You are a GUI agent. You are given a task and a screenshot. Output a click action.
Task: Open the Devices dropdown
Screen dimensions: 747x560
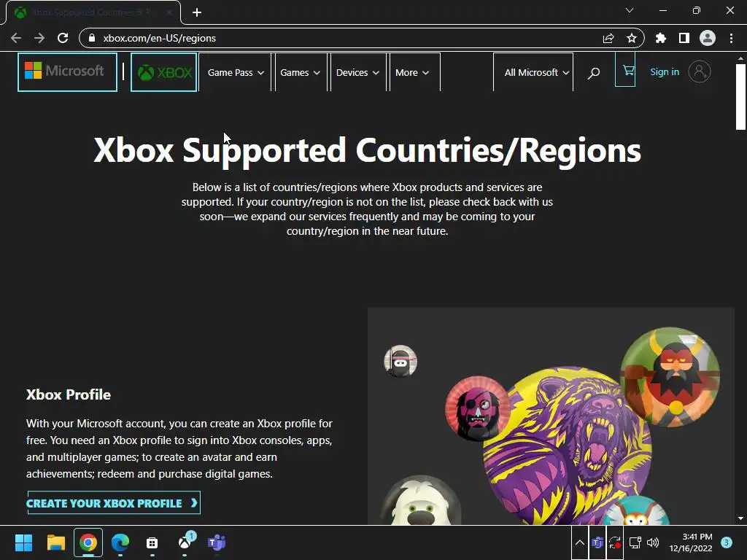tap(357, 72)
